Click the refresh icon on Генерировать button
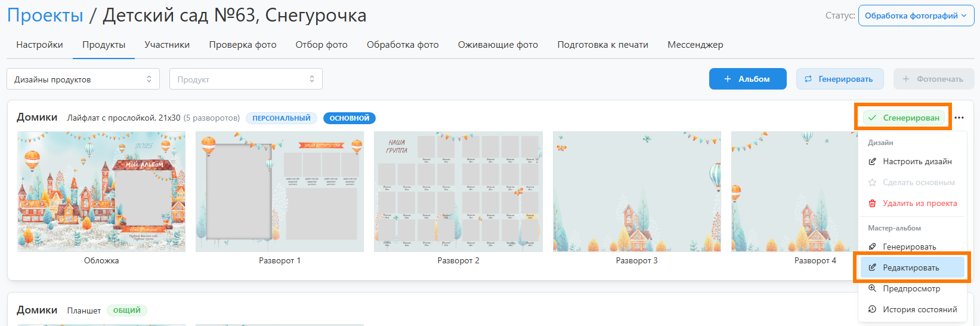Image resolution: width=980 pixels, height=326 pixels. point(808,79)
